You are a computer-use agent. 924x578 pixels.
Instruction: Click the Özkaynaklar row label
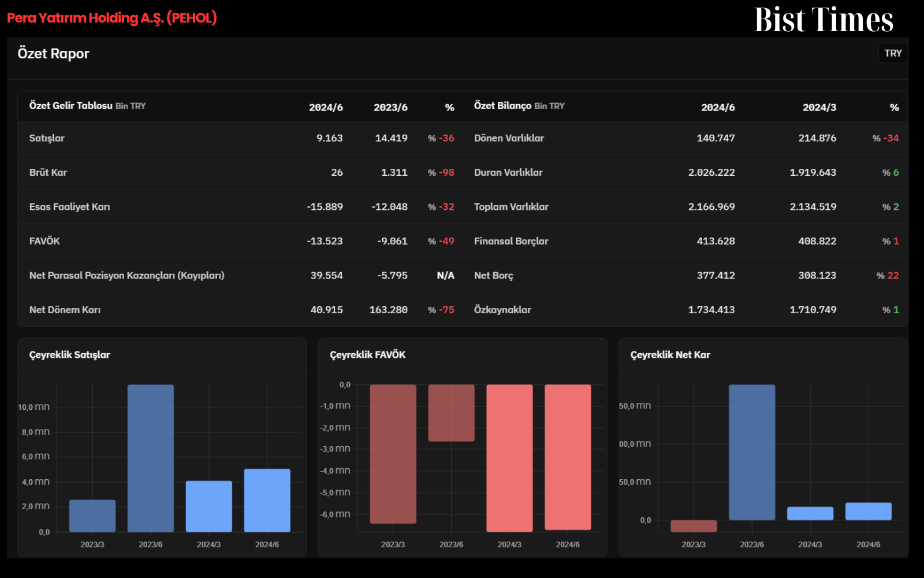click(502, 310)
